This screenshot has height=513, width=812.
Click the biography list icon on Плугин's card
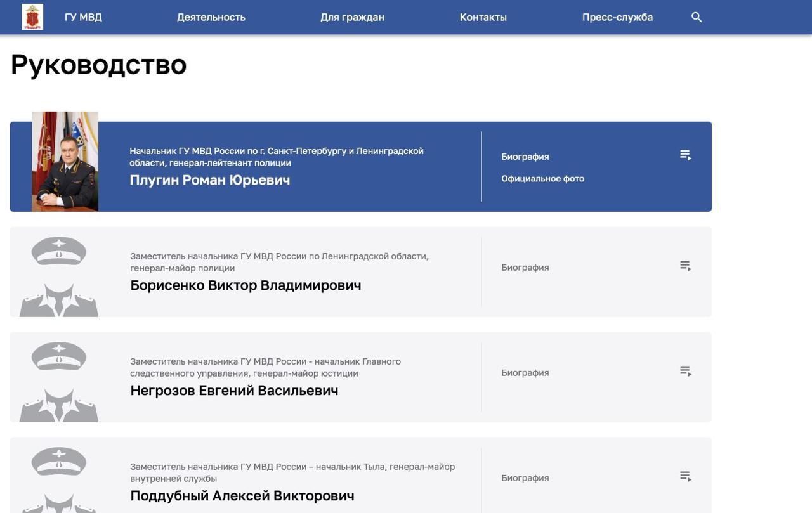pyautogui.click(x=685, y=154)
